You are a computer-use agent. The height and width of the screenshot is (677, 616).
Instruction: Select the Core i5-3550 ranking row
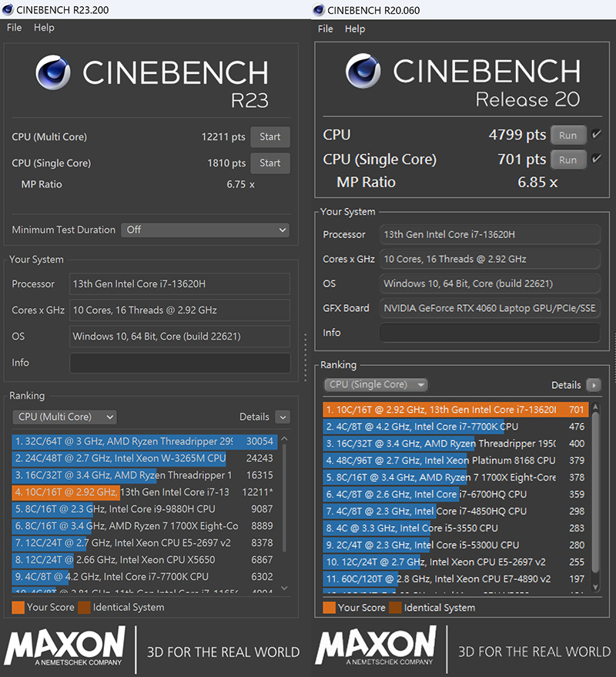[x=456, y=528]
